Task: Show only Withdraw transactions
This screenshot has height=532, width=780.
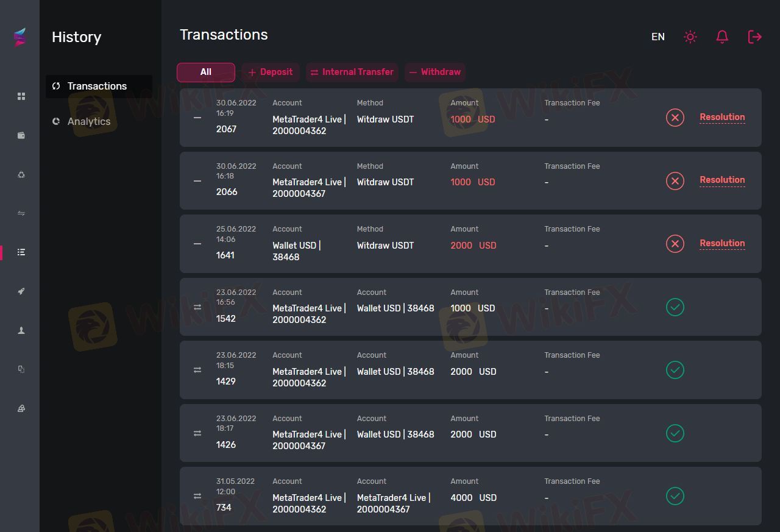Action: (x=435, y=72)
